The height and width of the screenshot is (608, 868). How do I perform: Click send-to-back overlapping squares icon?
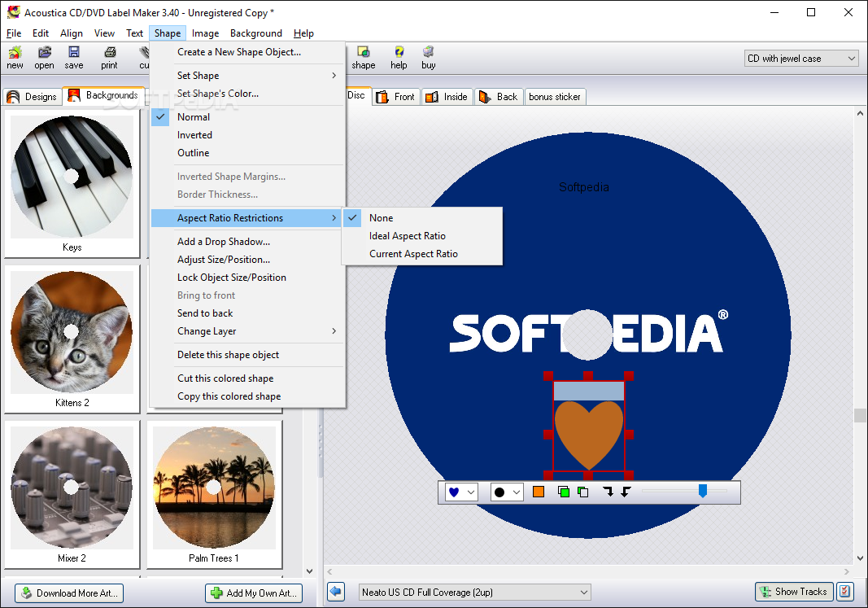583,492
